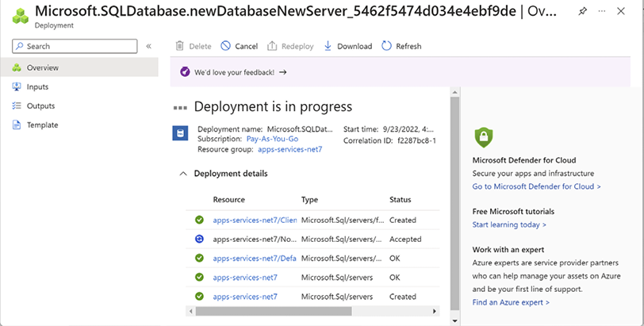Open the Overview menu item
Image resolution: width=644 pixels, height=326 pixels.
79,67
